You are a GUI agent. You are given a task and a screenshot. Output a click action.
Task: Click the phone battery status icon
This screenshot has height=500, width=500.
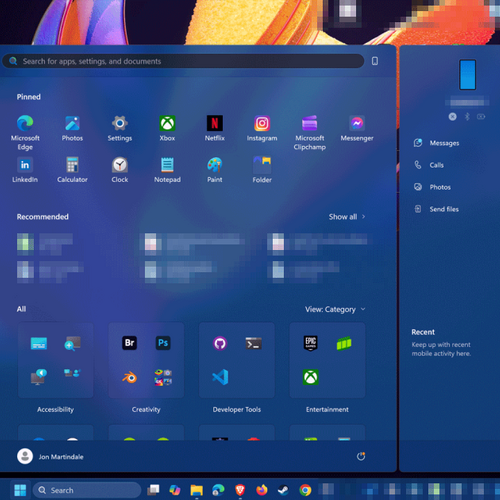(x=481, y=117)
